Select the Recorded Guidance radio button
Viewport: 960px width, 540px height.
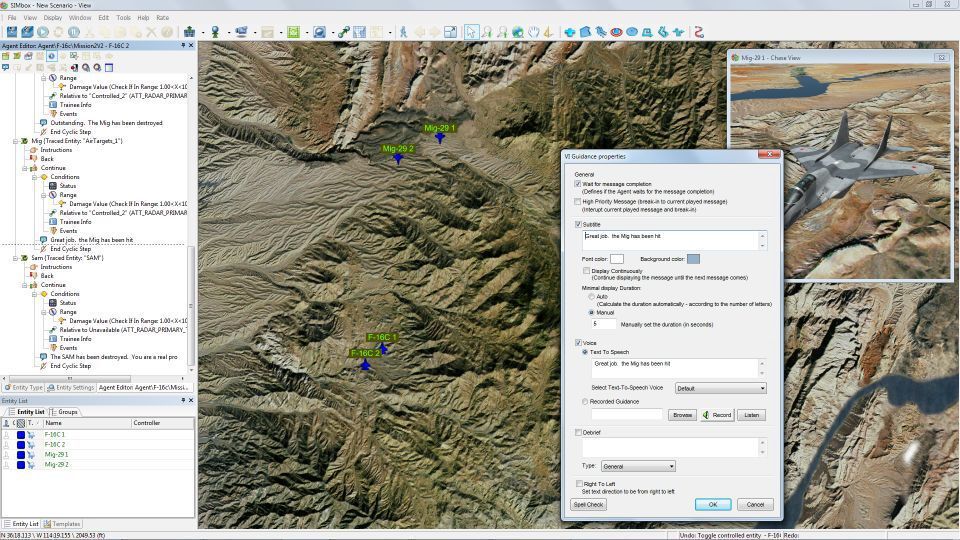(x=585, y=402)
